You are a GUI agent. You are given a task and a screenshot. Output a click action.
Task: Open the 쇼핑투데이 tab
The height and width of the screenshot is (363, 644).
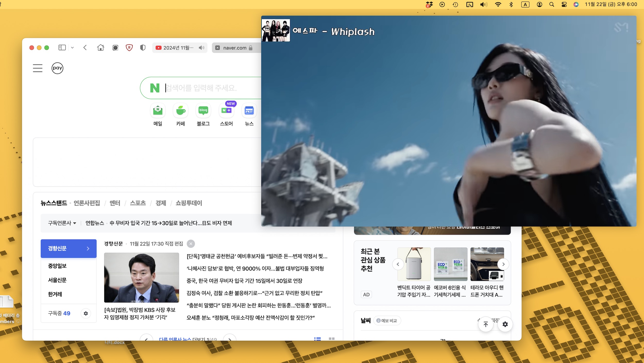pyautogui.click(x=189, y=203)
